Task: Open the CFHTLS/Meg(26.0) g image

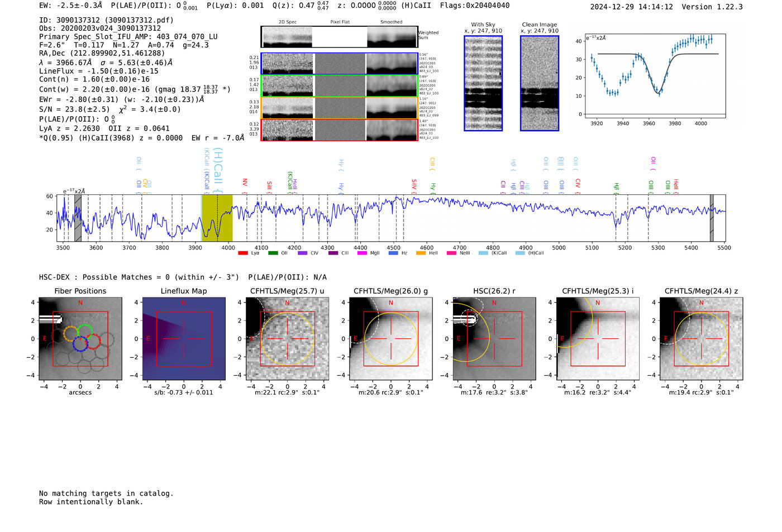Action: [x=390, y=339]
